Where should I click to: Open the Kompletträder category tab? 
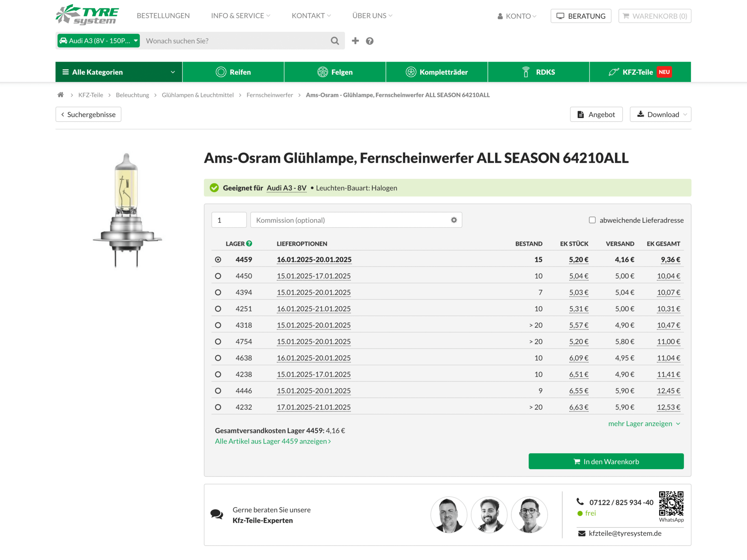coord(437,72)
